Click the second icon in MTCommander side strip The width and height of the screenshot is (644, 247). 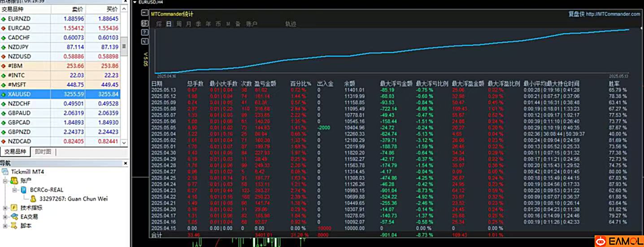click(144, 23)
